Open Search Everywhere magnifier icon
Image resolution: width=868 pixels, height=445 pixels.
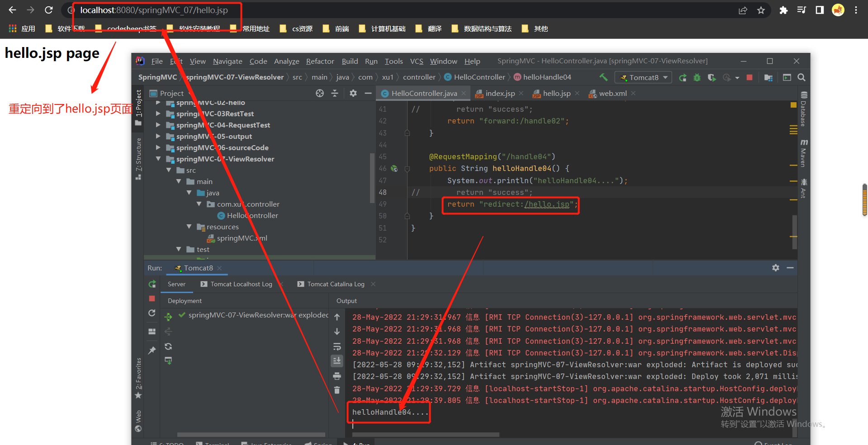[802, 77]
